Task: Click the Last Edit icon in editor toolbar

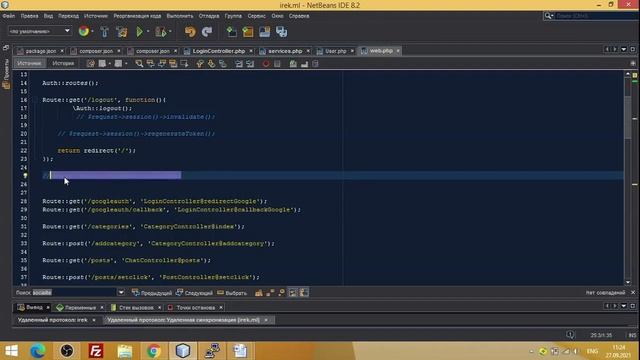Action: coord(91,64)
